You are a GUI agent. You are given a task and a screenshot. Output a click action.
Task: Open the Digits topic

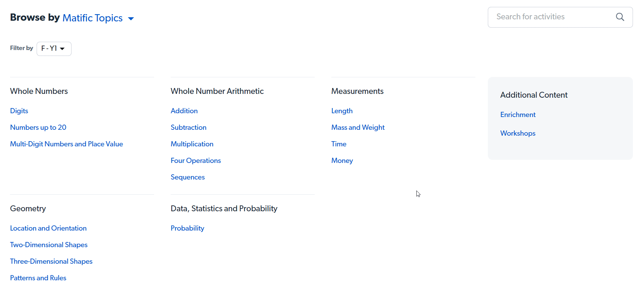(x=19, y=110)
